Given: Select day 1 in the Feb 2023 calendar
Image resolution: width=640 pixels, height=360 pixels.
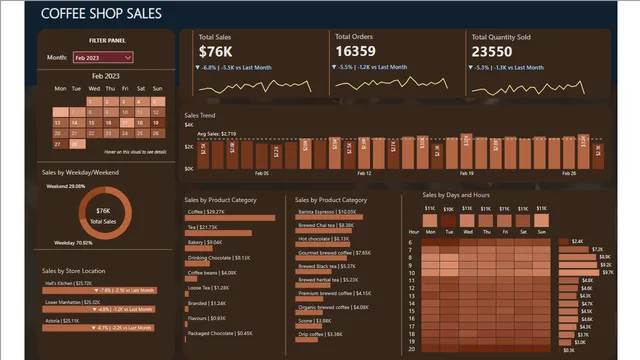Looking at the screenshot, I should (x=94, y=102).
